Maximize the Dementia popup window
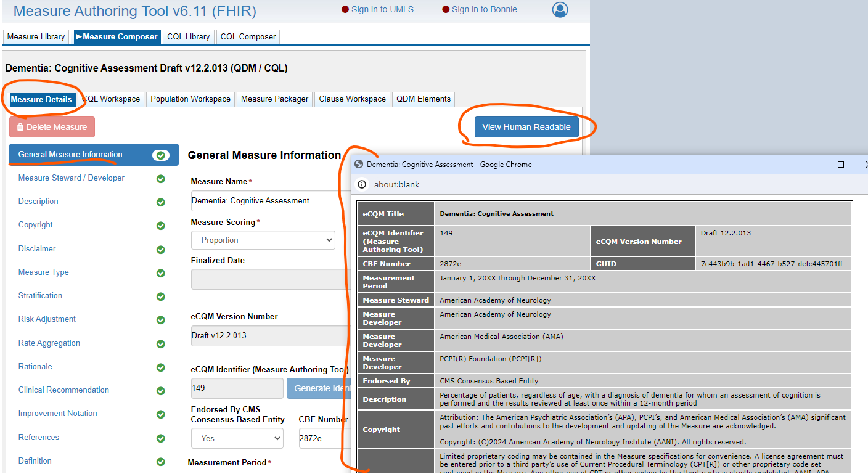This screenshot has height=474, width=868. [840, 165]
